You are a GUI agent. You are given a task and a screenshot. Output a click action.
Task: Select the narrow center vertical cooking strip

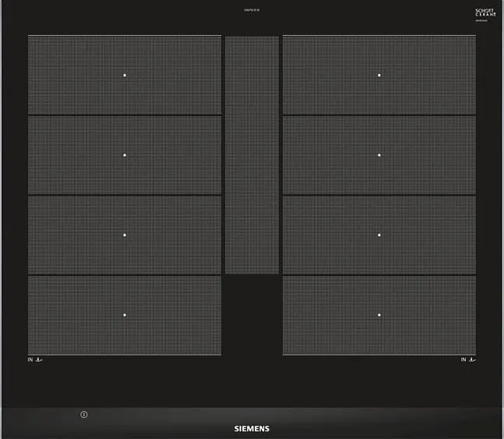click(x=252, y=154)
